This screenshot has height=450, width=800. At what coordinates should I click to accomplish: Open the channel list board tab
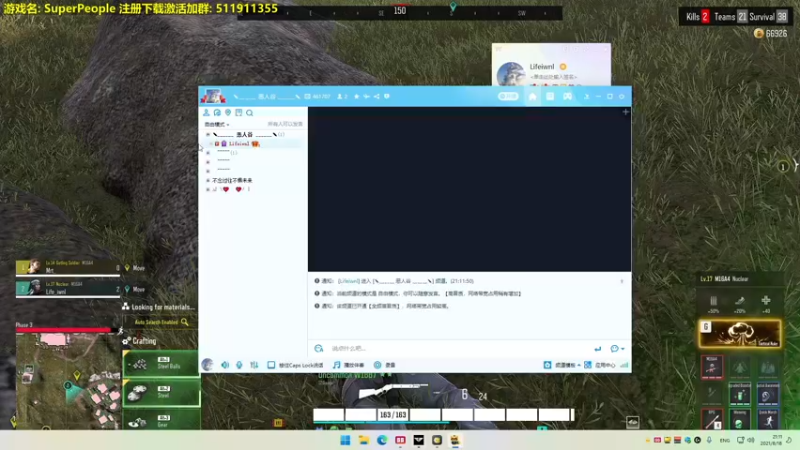[x=549, y=96]
